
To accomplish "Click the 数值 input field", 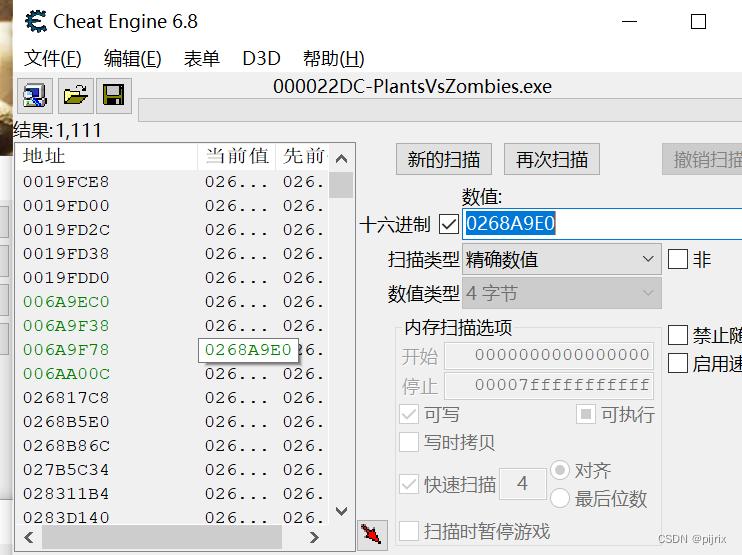I will [x=602, y=224].
